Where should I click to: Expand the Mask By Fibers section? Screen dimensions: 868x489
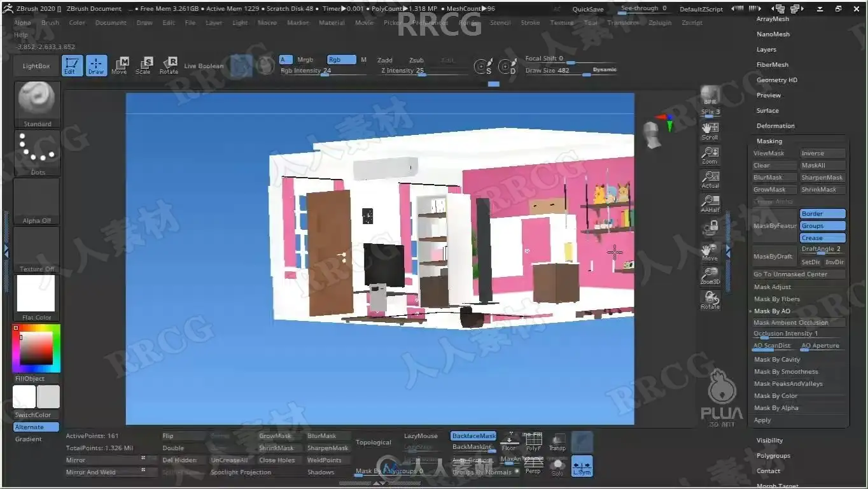[x=777, y=299]
